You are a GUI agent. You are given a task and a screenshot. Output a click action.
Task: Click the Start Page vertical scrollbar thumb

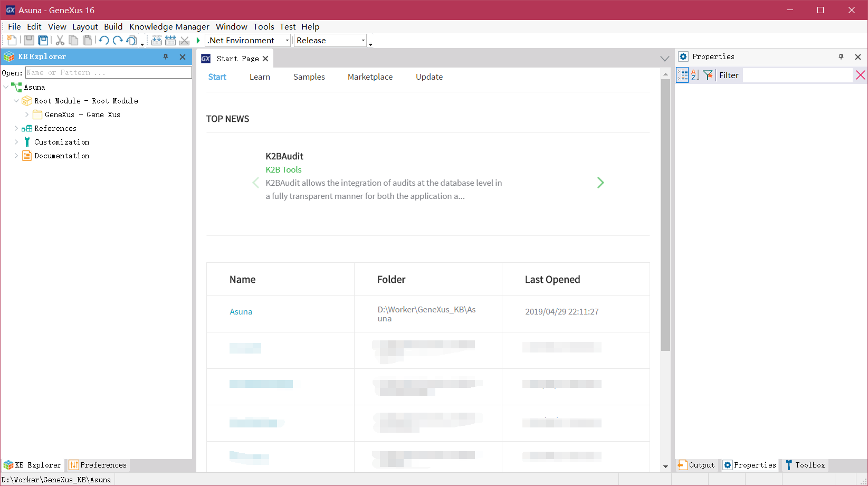coord(665,215)
